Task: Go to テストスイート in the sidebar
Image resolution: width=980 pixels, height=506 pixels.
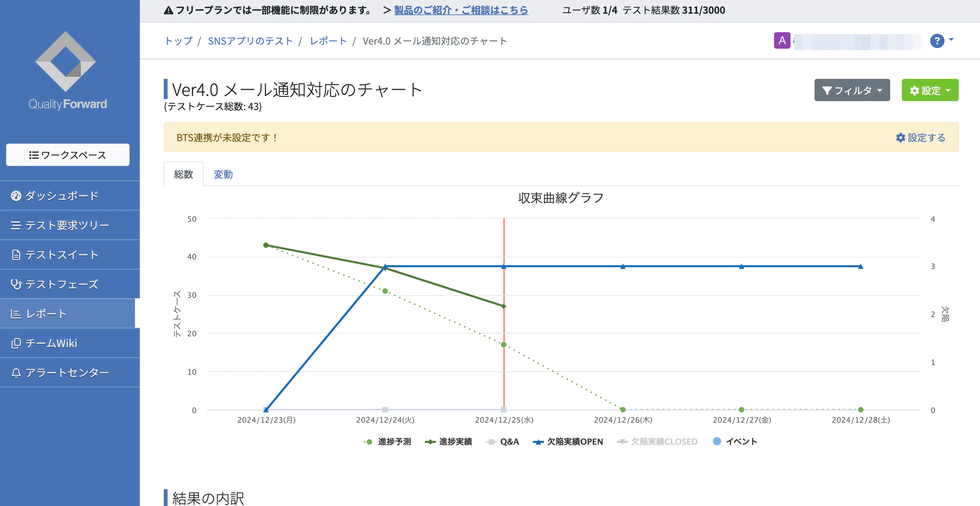Action: point(61,255)
